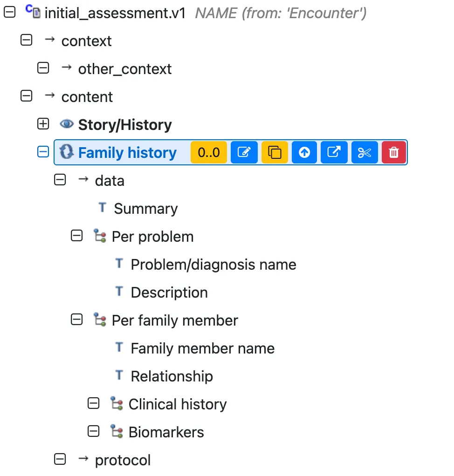Click the text type icon beside Relationship

click(x=119, y=375)
